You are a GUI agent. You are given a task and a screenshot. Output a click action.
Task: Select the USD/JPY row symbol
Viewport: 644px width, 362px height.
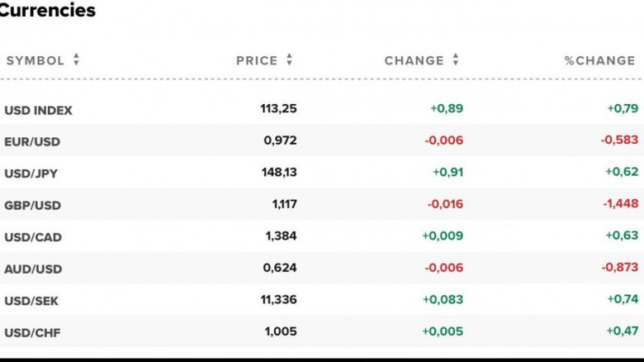point(31,174)
